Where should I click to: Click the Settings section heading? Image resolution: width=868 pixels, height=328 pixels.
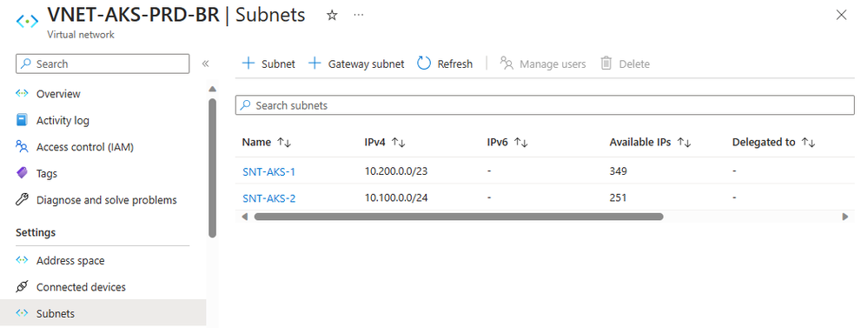point(36,232)
